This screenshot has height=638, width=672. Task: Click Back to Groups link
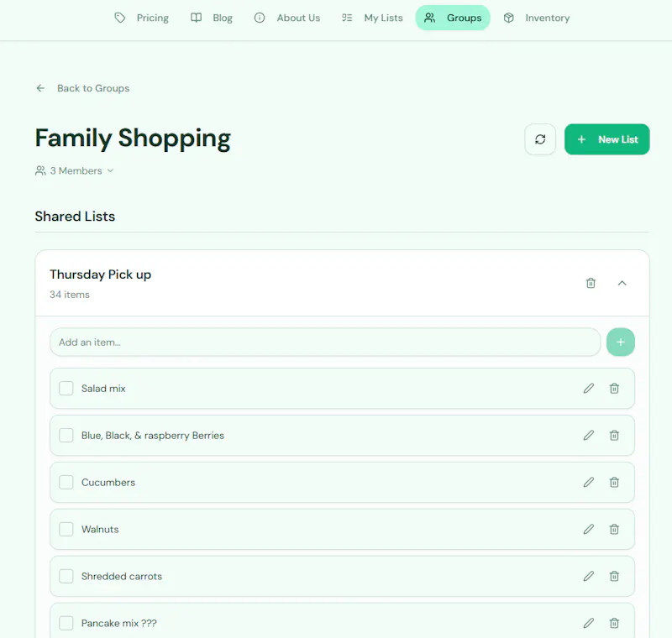click(x=82, y=88)
